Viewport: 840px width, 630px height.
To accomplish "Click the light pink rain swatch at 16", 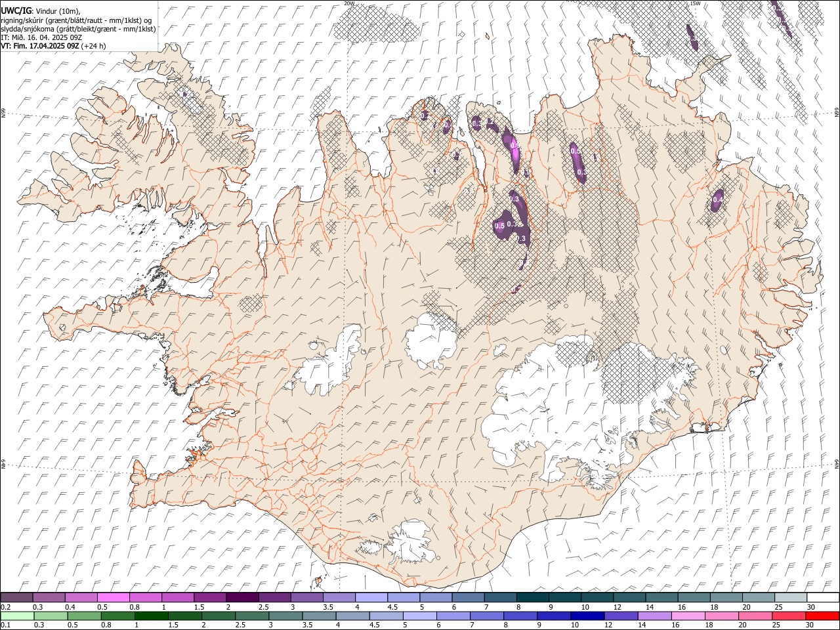I will tap(688, 616).
